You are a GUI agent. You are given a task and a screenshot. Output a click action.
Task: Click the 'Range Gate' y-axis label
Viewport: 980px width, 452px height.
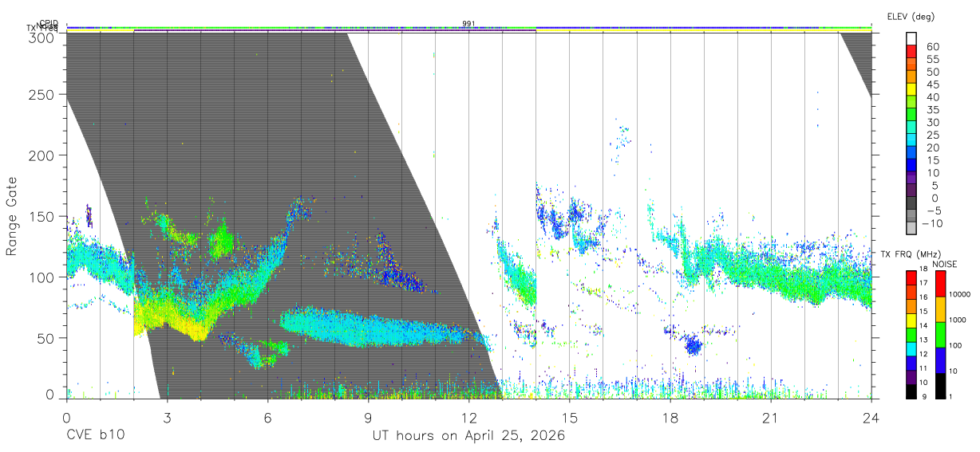tap(12, 216)
